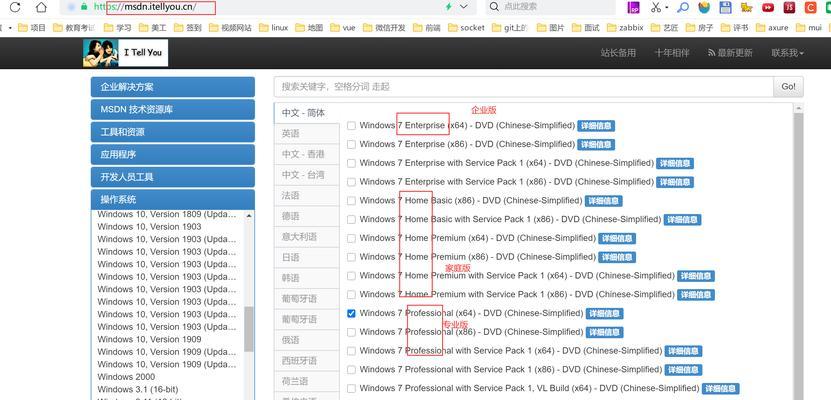Check Enterprise with Service Pack 1 (x64) checkbox
Screen dimensions: 831x400
(x=351, y=163)
